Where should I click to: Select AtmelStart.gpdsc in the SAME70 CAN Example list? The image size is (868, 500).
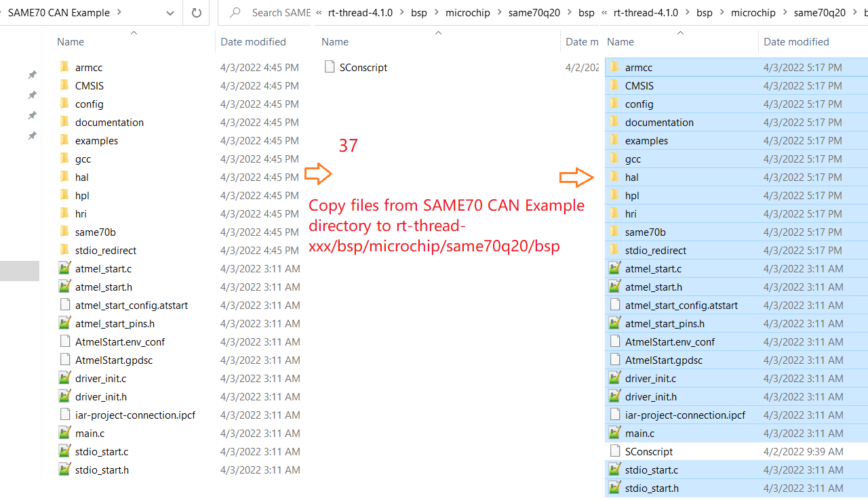click(x=113, y=360)
